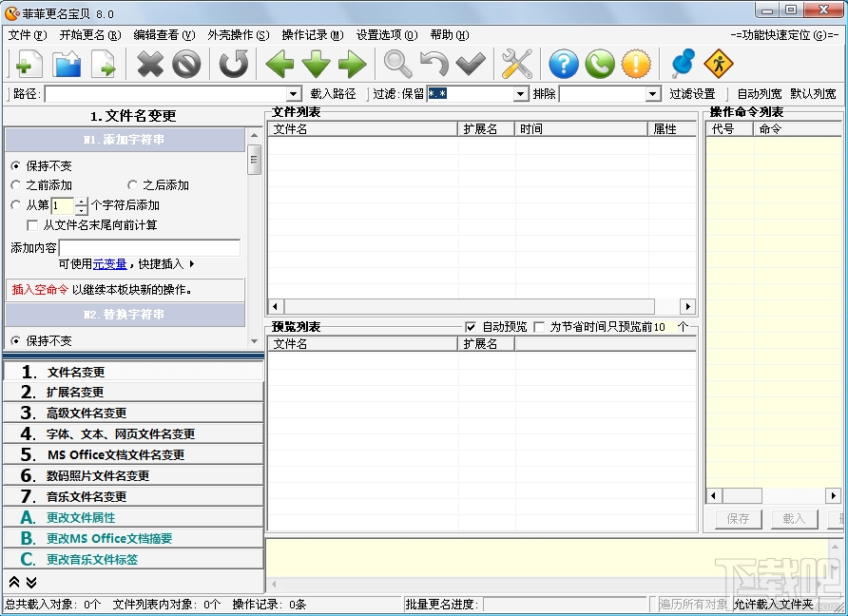Open the 过滤:保留 dropdown arrow
The width and height of the screenshot is (848, 616).
[x=520, y=94]
